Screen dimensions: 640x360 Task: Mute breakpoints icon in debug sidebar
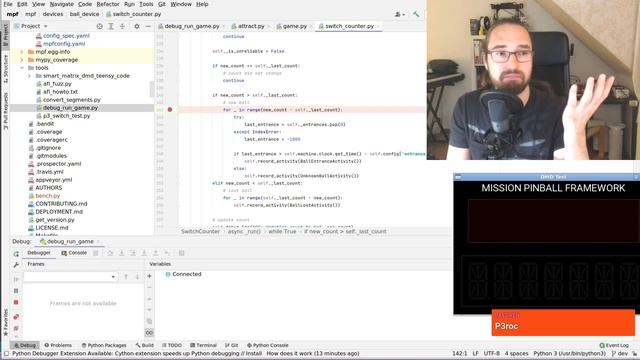tap(16, 328)
